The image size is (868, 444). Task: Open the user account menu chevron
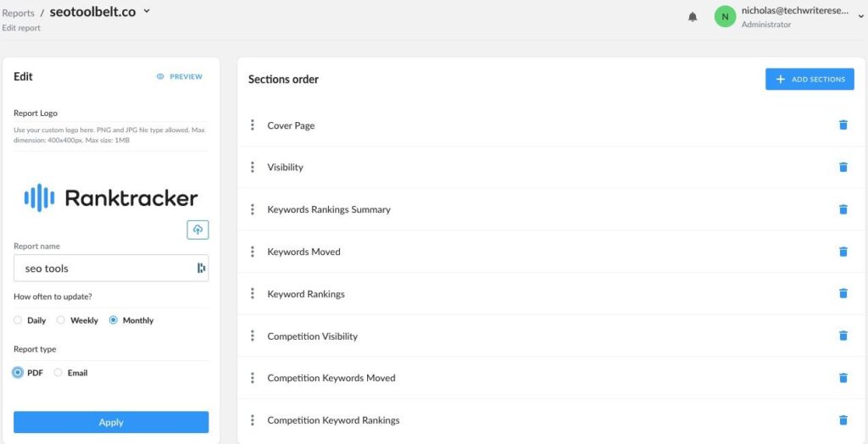pos(861,17)
